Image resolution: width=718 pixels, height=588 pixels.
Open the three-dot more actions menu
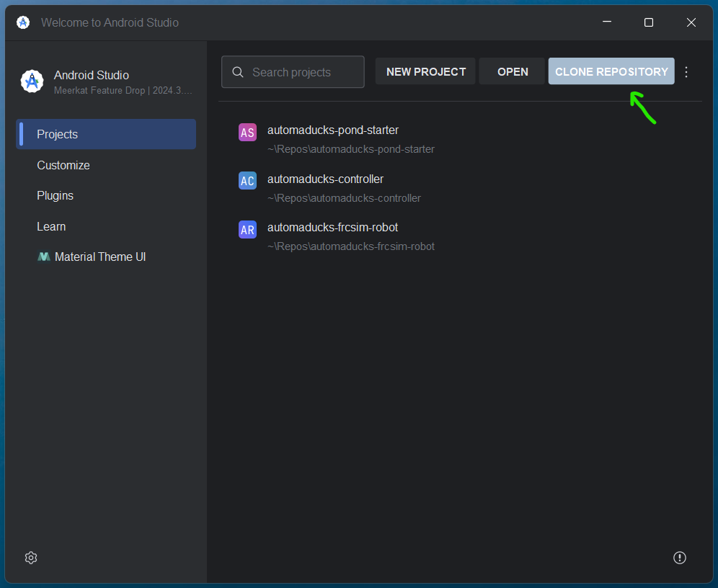pos(686,72)
